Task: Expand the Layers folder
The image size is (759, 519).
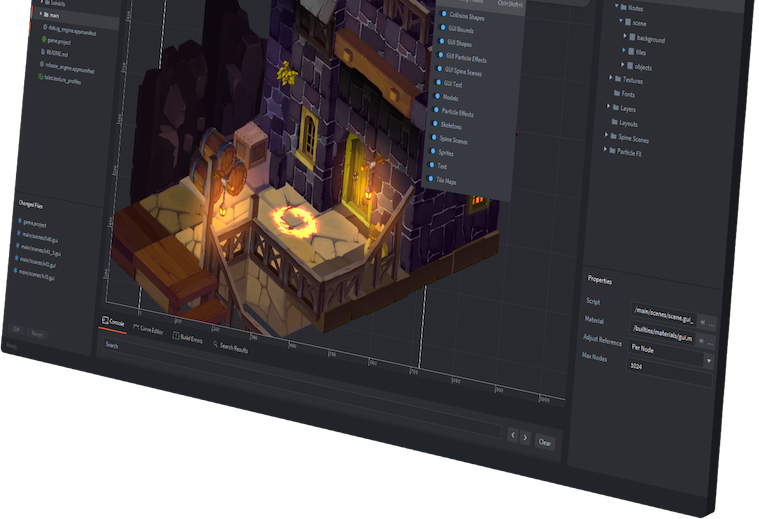Action: 608,106
